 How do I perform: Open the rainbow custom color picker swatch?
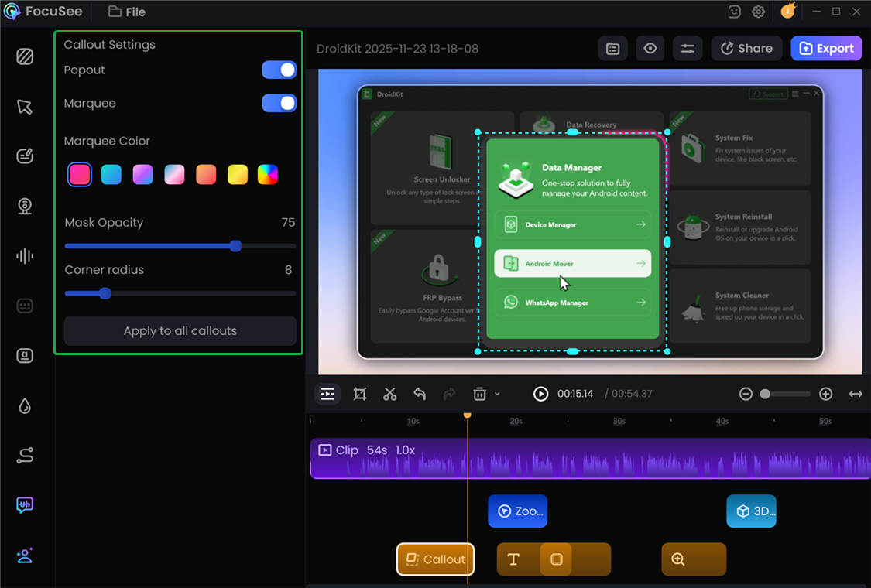[268, 174]
